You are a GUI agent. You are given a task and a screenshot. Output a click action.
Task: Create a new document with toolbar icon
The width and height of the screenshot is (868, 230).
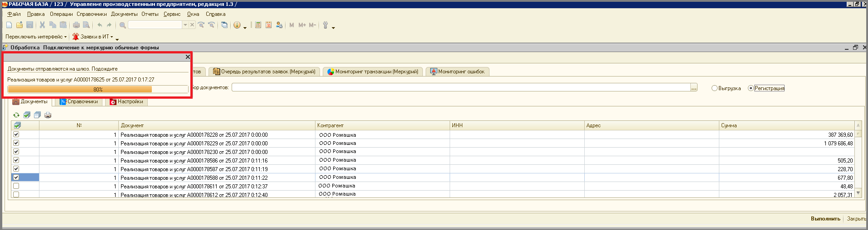tap(9, 25)
